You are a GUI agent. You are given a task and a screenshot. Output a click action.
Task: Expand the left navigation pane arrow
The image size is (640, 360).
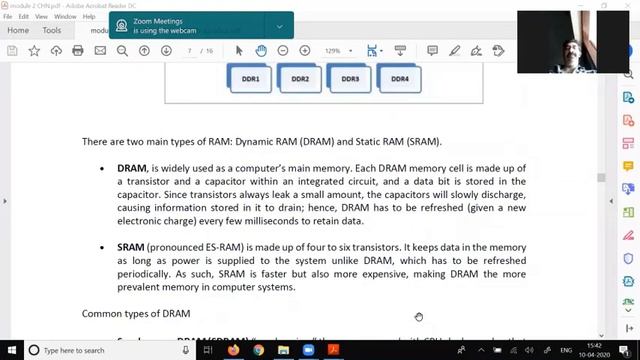pyautogui.click(x=5, y=201)
